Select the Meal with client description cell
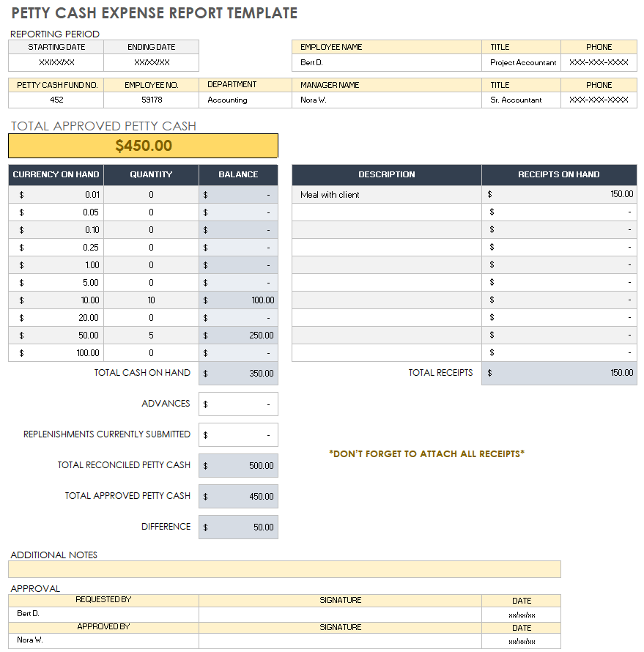This screenshot has width=644, height=652. pos(387,195)
